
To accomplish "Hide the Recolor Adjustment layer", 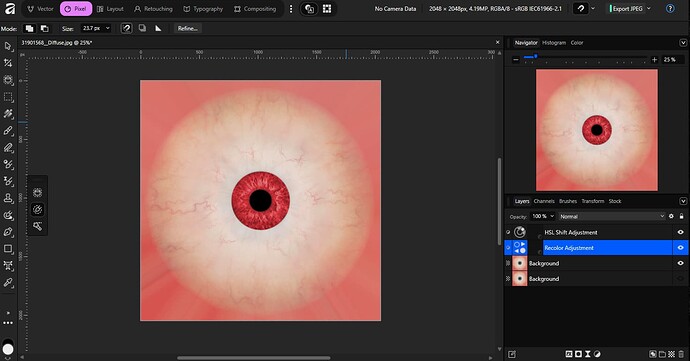I will click(680, 248).
